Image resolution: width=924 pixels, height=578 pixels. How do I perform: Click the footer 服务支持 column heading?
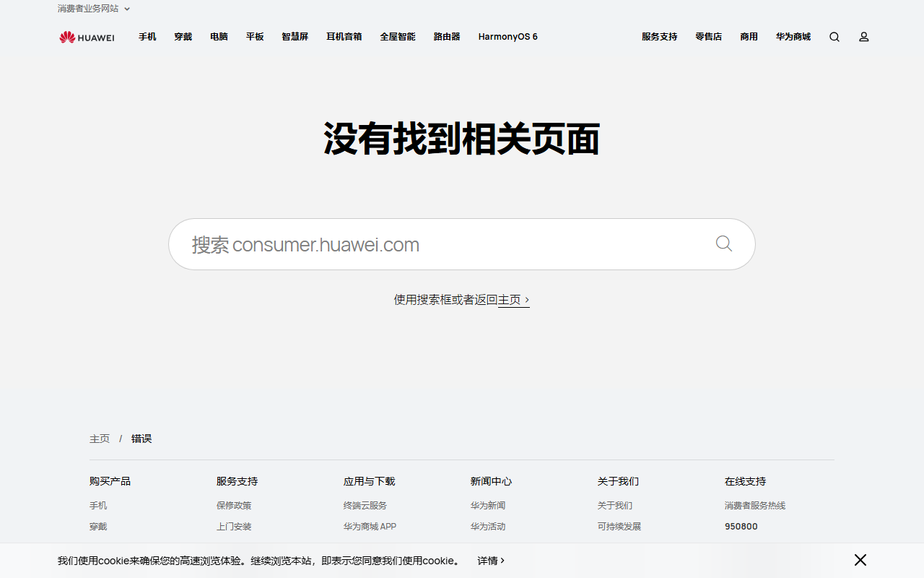(237, 481)
